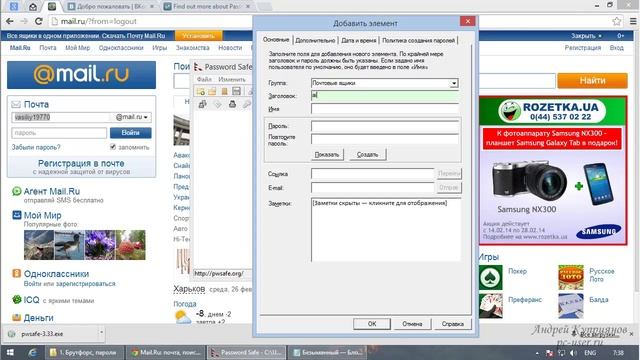Click the Справка button
The width and height of the screenshot is (640, 360).
[x=452, y=324]
